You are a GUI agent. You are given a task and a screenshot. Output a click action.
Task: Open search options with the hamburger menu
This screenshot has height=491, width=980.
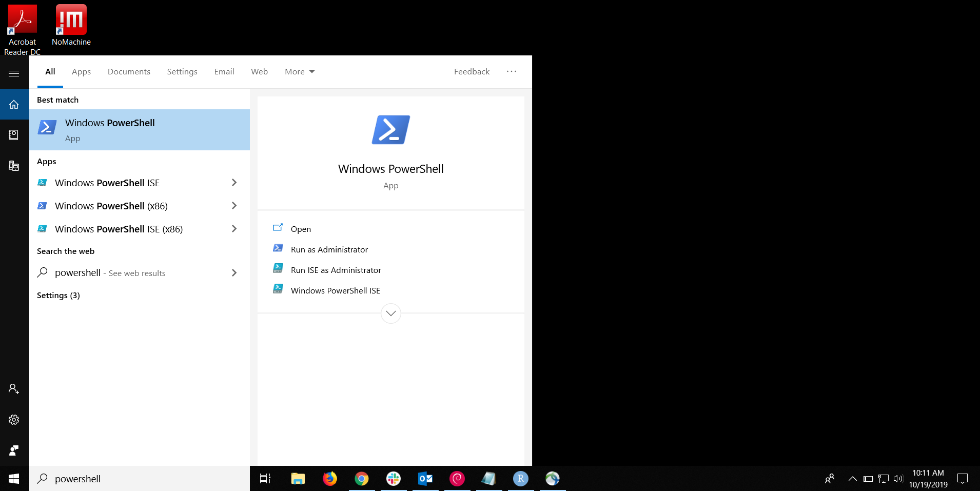point(14,73)
